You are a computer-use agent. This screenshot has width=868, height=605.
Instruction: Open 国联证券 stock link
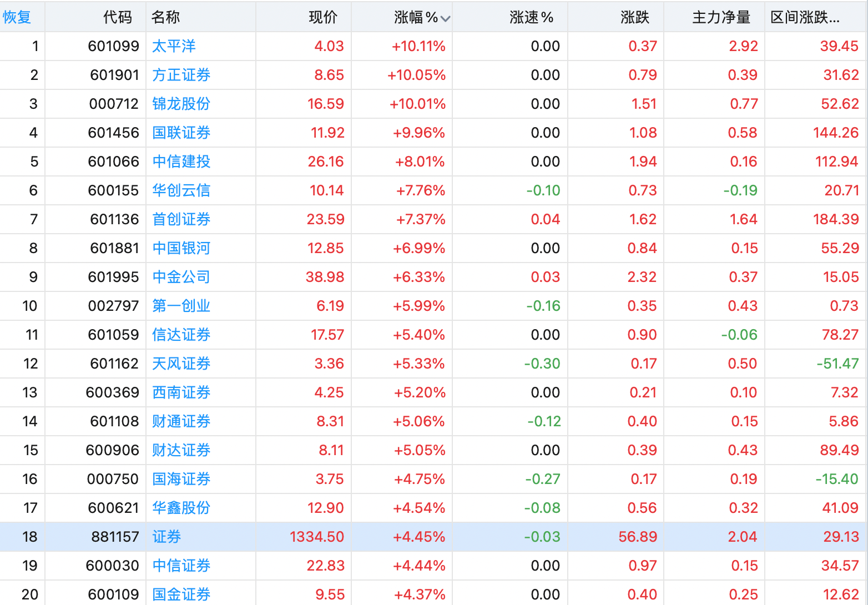point(181,133)
